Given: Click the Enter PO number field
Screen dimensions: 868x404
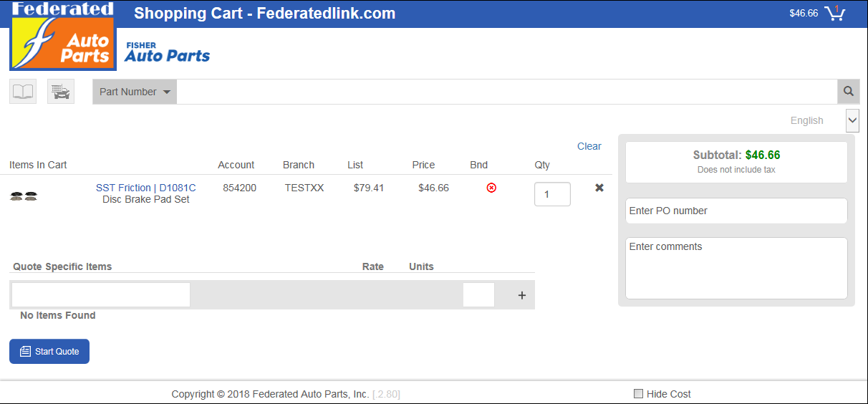Looking at the screenshot, I should coord(736,211).
